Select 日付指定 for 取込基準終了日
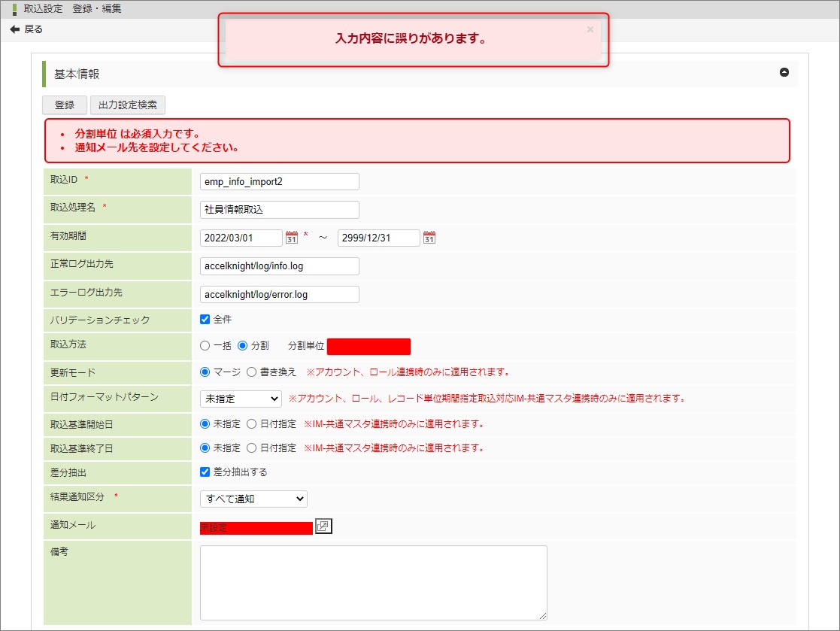Viewport: 840px width, 631px height. 251,447
